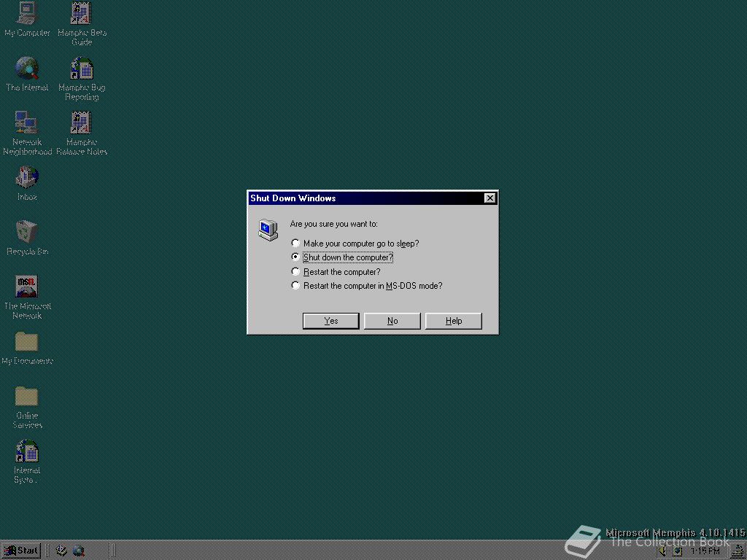
Task: Click the 'Are you sure you want to:' text
Action: (334, 224)
